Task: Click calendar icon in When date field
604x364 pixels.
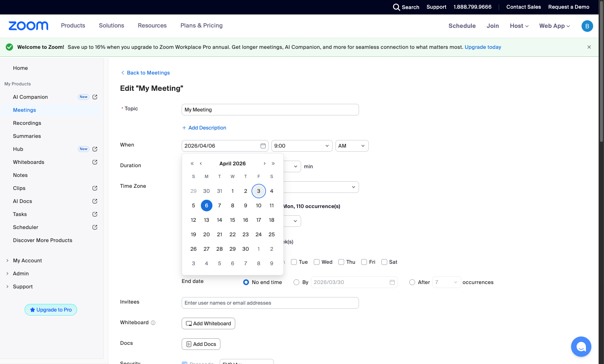Action: pos(263,146)
